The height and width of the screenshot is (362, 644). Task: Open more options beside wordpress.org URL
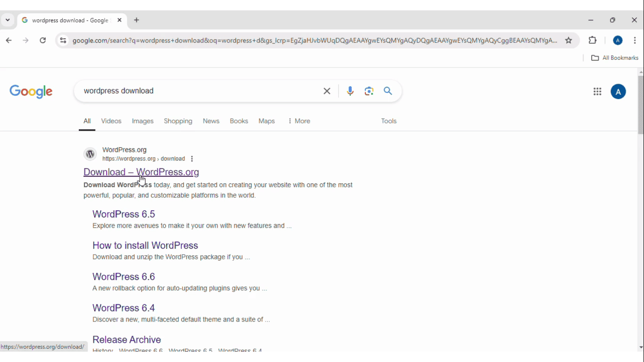(x=192, y=159)
